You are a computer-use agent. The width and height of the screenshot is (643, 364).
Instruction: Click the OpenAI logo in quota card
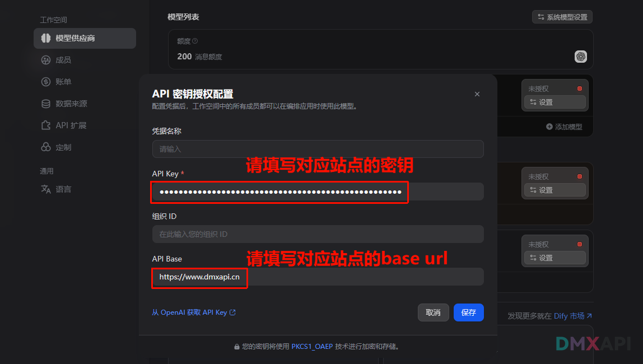pos(581,57)
